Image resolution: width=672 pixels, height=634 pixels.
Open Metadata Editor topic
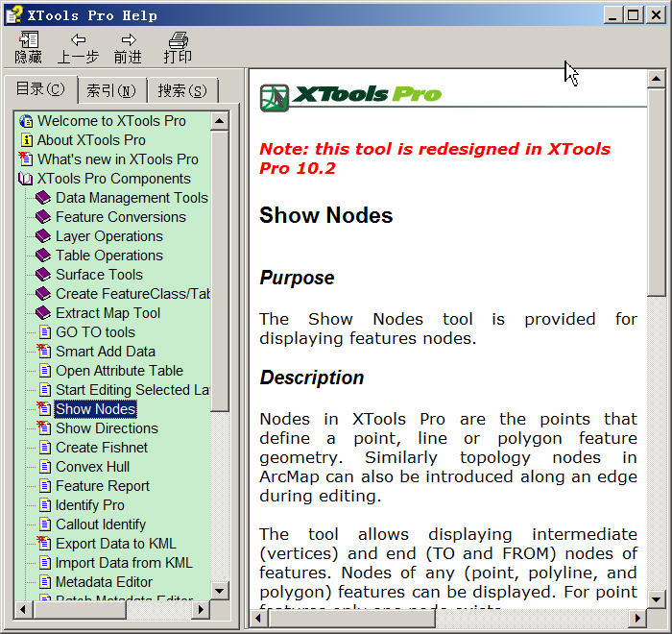[104, 582]
